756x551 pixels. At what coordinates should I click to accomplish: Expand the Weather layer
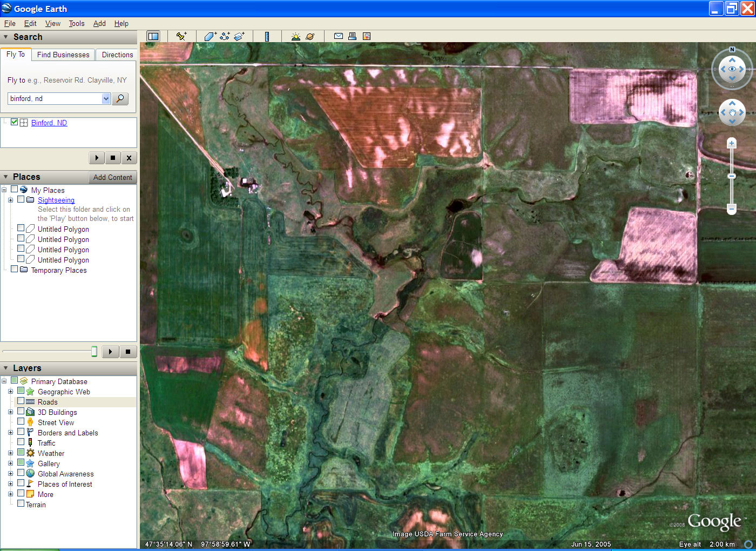click(10, 453)
